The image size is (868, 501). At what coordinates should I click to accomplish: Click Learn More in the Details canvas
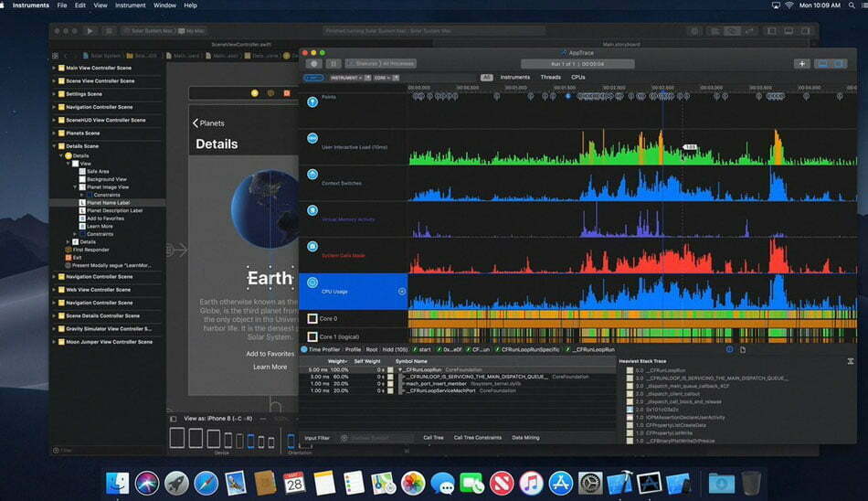coord(270,367)
